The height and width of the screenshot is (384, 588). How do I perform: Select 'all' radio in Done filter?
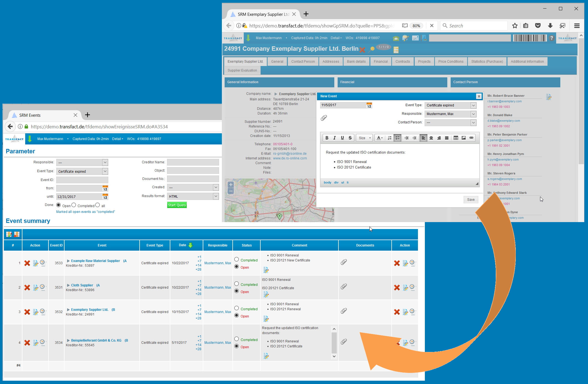point(97,205)
